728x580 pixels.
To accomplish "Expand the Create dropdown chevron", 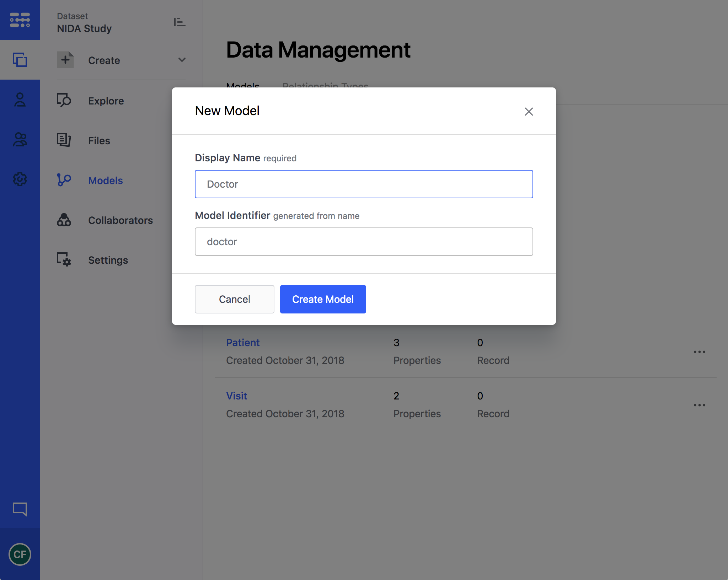I will 182,60.
